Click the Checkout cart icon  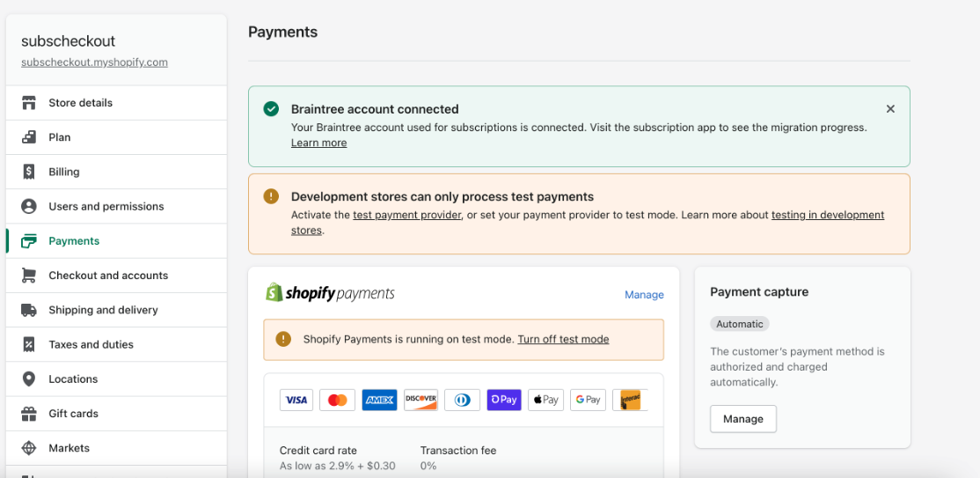29,276
